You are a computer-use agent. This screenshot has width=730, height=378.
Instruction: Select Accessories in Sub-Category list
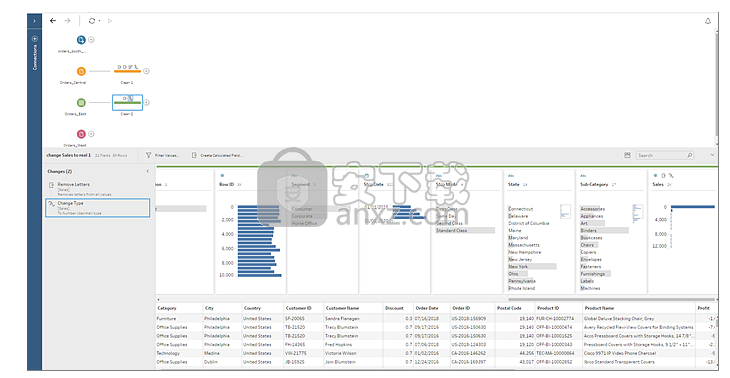click(593, 209)
